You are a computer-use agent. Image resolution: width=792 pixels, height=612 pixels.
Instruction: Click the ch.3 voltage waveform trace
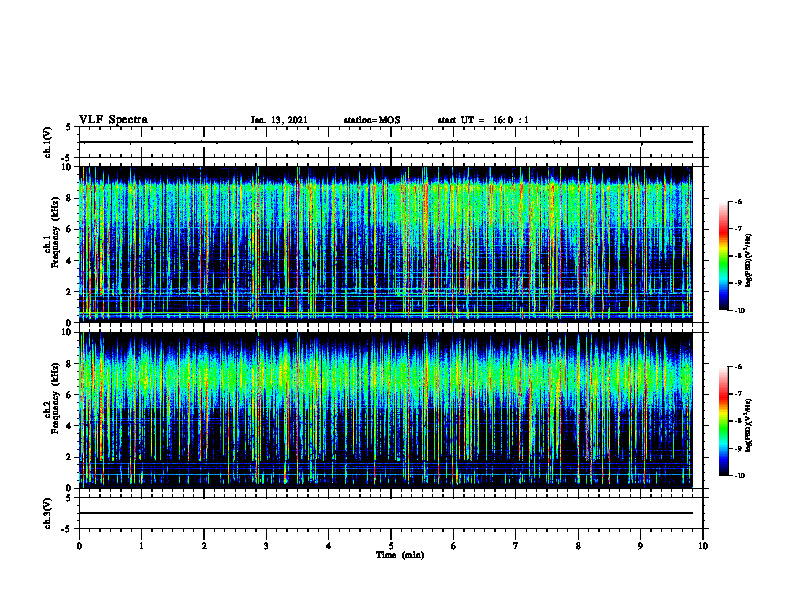click(386, 513)
